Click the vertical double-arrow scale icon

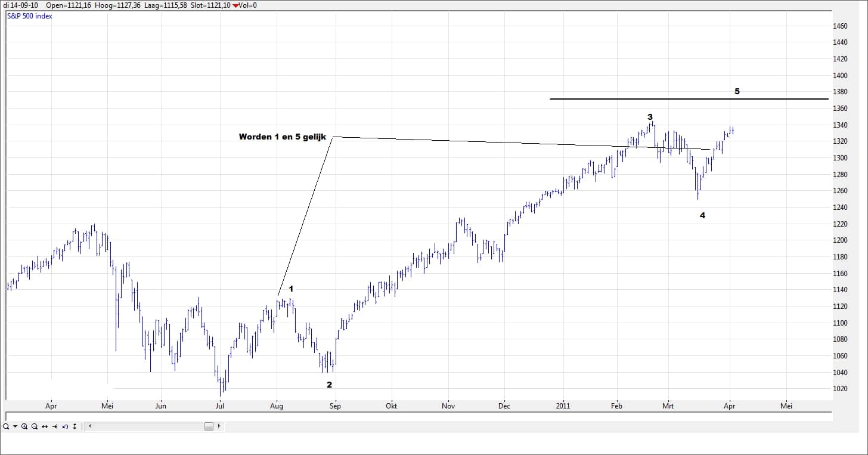pos(75,426)
